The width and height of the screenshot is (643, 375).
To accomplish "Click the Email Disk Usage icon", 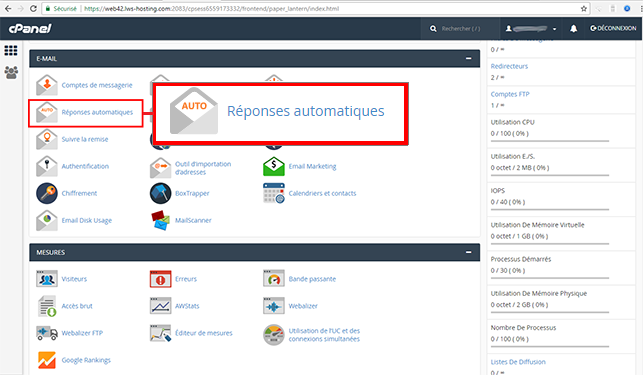I will pyautogui.click(x=47, y=220).
